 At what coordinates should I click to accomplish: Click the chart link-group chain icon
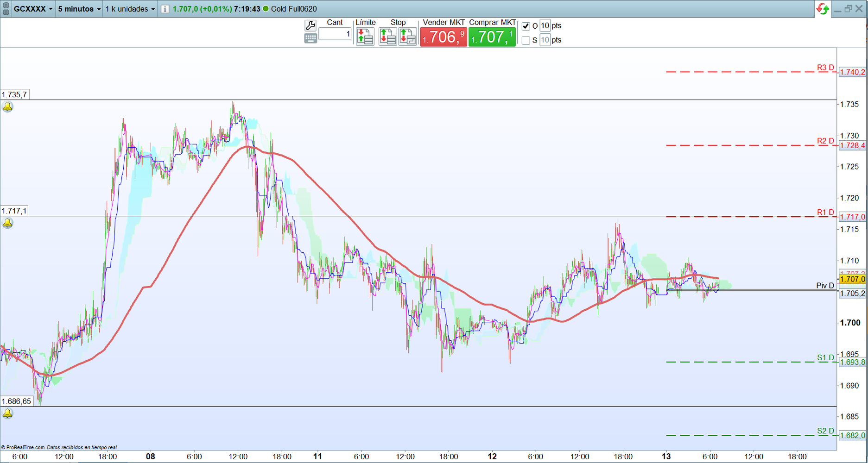6,9
